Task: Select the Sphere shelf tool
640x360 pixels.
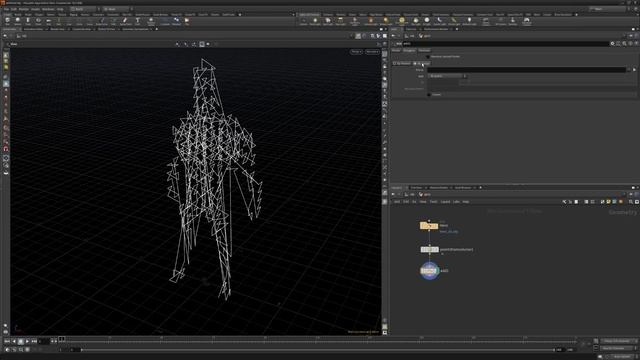Action: click(18, 21)
